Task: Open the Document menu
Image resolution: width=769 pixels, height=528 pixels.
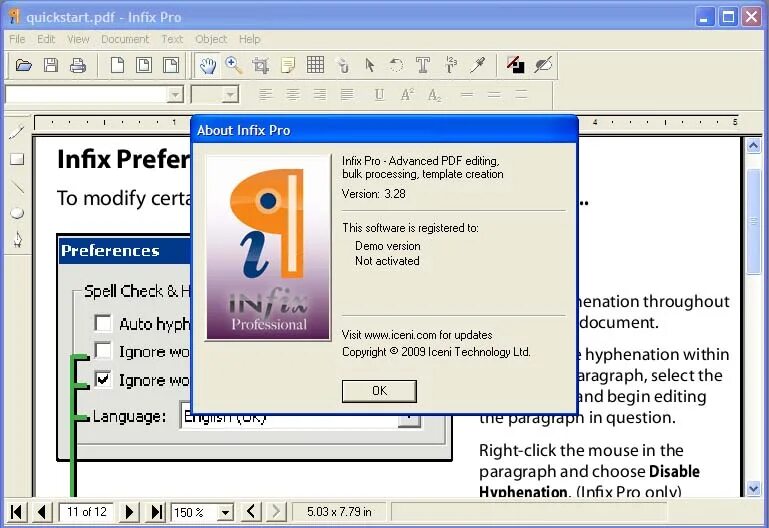Action: coord(125,39)
